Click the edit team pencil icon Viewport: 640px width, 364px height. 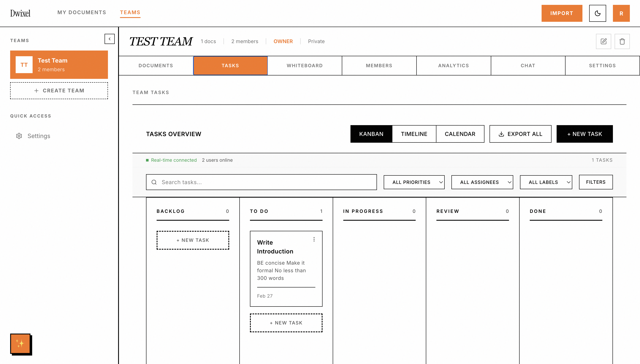point(603,41)
